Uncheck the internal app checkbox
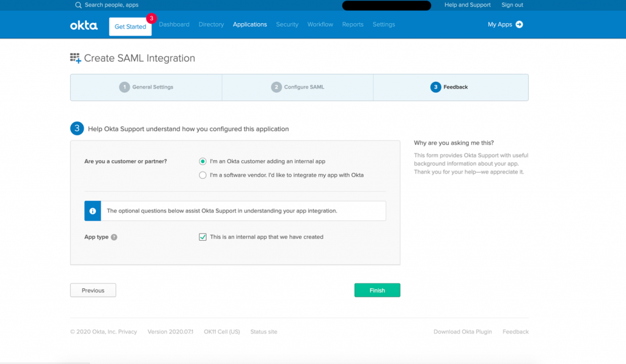The image size is (626, 364). 202,237
